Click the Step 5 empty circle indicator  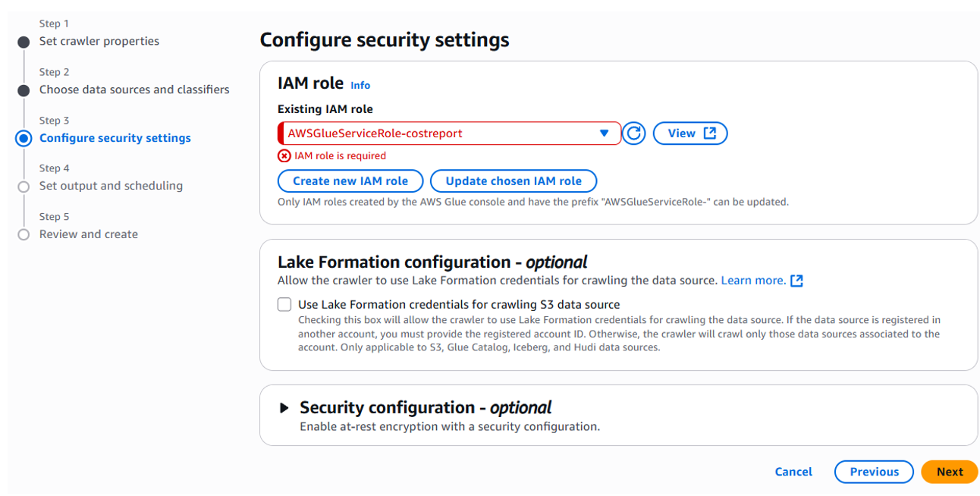pyautogui.click(x=24, y=234)
